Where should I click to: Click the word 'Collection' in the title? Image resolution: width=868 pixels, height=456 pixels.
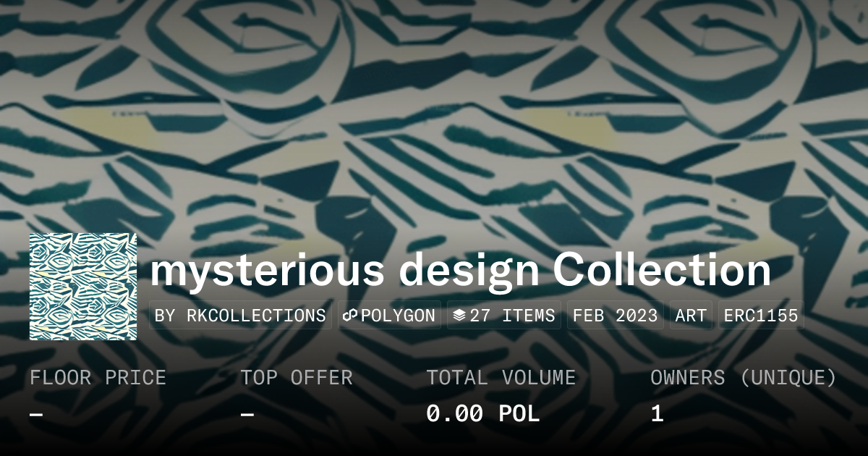[x=662, y=269]
